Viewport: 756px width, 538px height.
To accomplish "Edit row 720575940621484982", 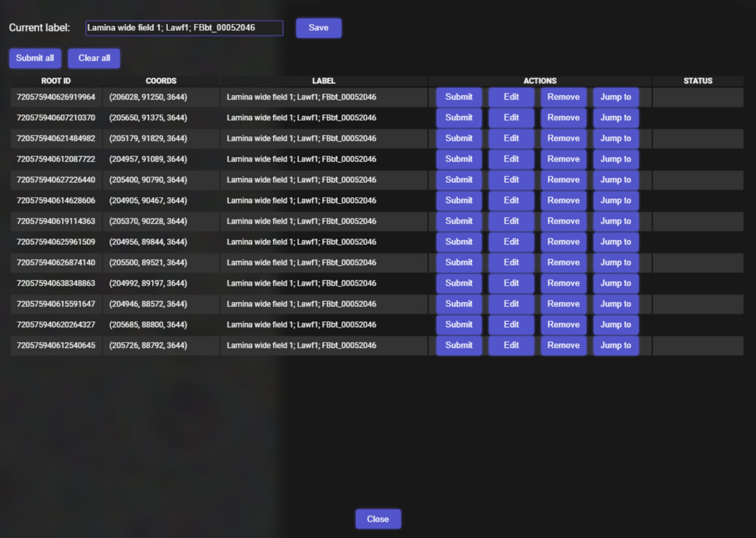I will pyautogui.click(x=511, y=138).
